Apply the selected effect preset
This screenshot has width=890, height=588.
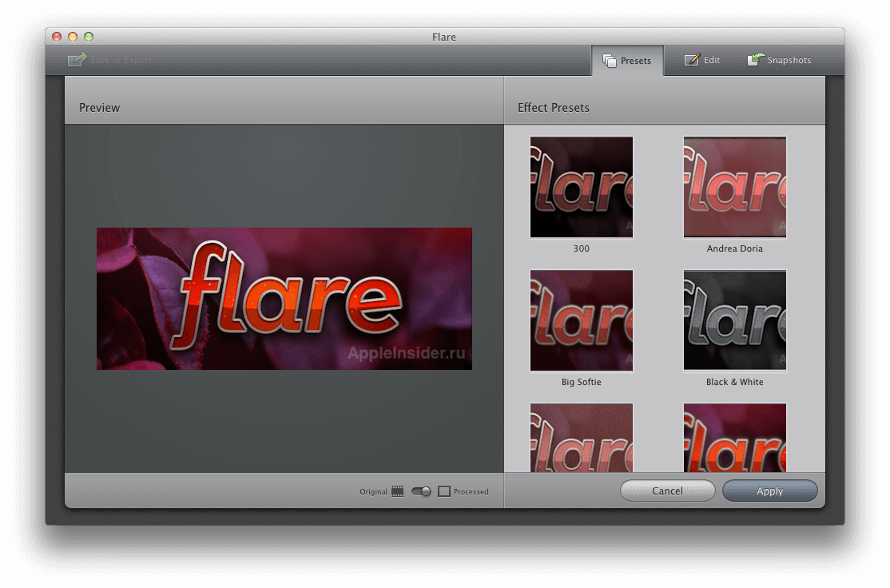[769, 491]
